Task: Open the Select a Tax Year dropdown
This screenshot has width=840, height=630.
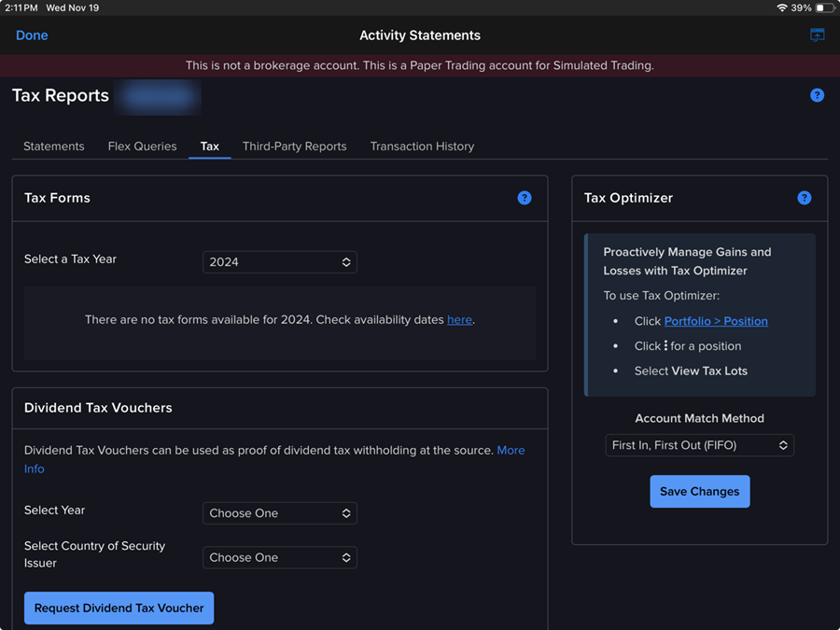Action: click(279, 262)
